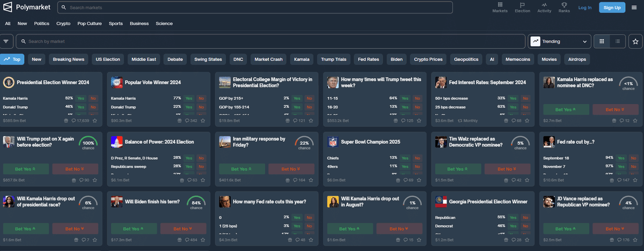This screenshot has height=251, width=644.
Task: Select the Science category
Action: point(164,24)
